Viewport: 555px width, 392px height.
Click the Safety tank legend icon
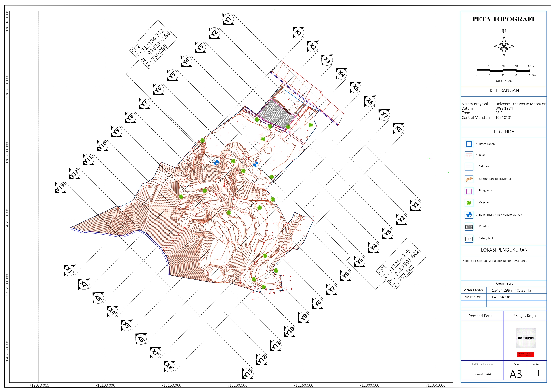point(469,239)
